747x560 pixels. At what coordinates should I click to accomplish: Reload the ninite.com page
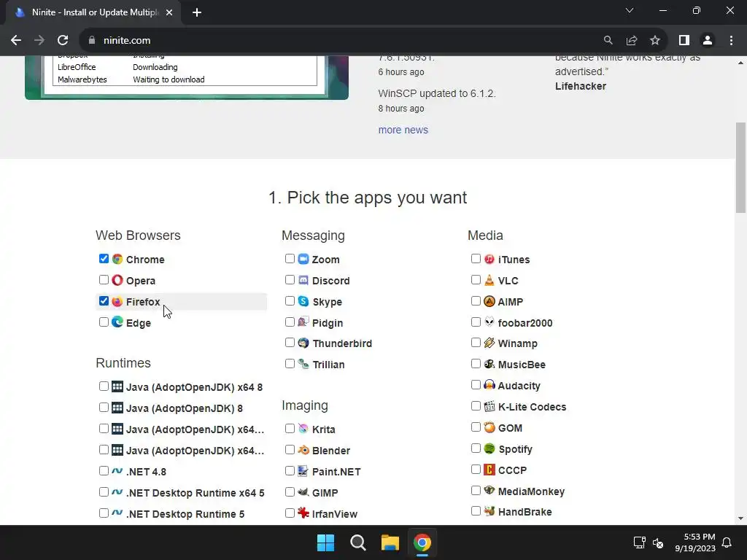(63, 41)
